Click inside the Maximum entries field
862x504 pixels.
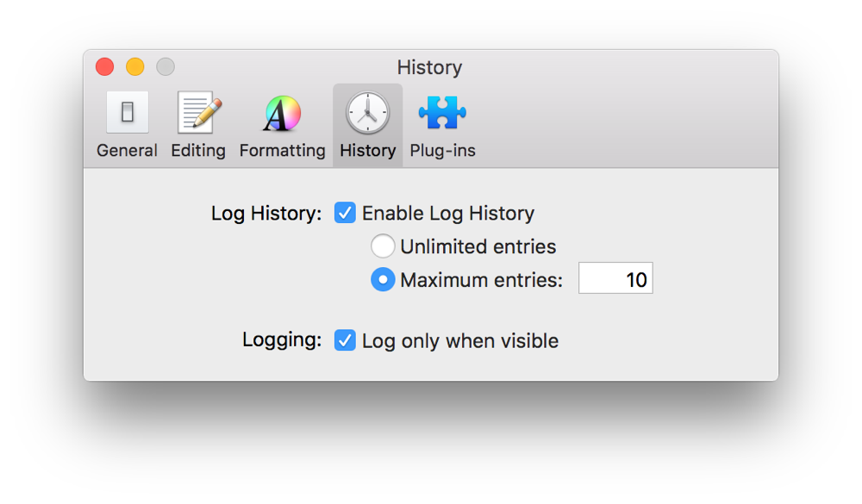(x=615, y=277)
